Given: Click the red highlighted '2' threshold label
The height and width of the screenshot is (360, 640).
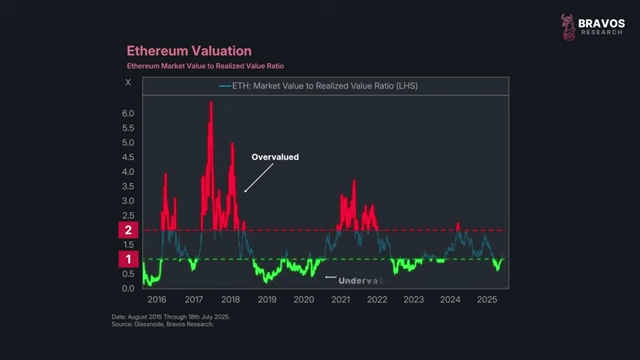Looking at the screenshot, I should (128, 230).
